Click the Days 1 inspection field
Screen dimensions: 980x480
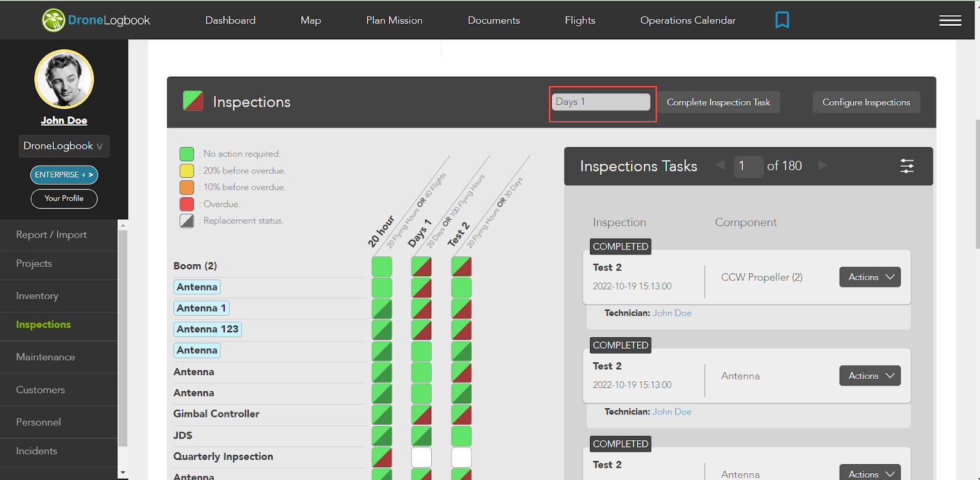coord(601,102)
